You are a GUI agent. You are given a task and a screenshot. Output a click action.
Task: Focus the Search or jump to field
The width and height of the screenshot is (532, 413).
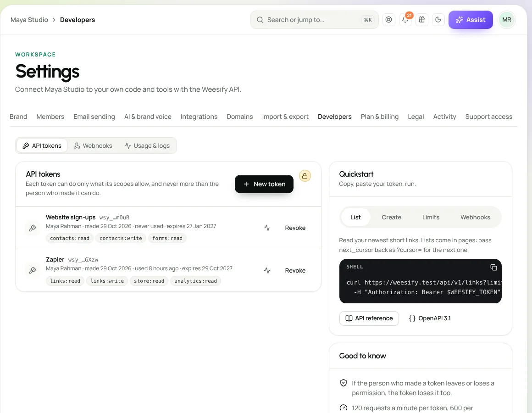point(314,20)
